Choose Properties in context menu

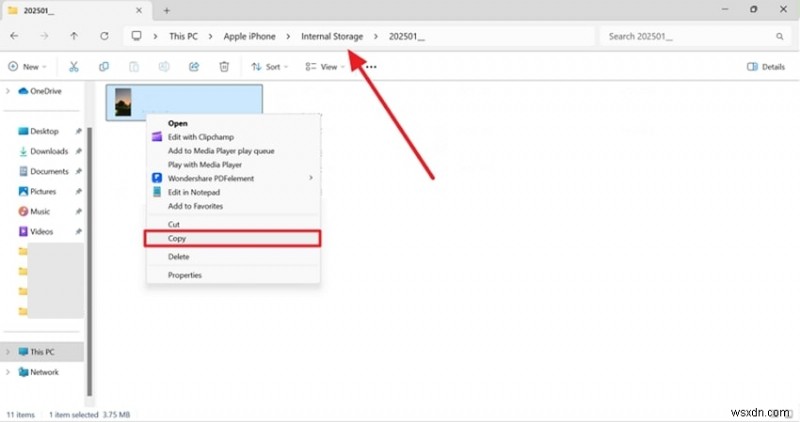click(x=234, y=275)
